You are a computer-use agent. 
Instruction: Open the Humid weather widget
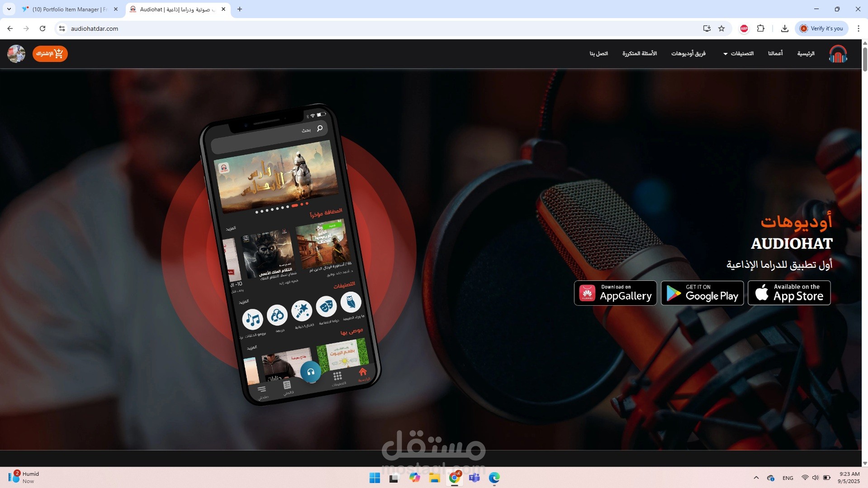point(24,477)
